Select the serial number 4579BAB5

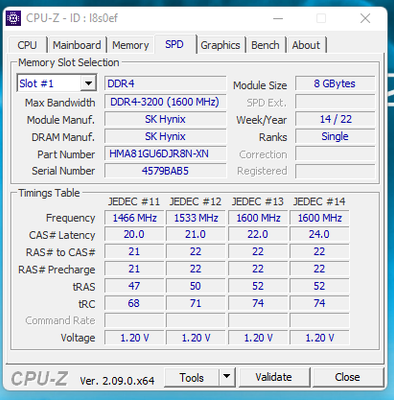point(165,171)
